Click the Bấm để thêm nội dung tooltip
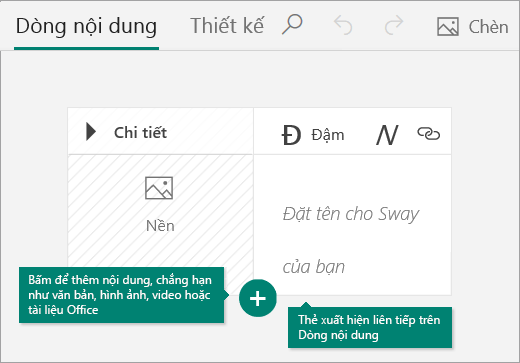This screenshot has width=520, height=363. point(121,295)
